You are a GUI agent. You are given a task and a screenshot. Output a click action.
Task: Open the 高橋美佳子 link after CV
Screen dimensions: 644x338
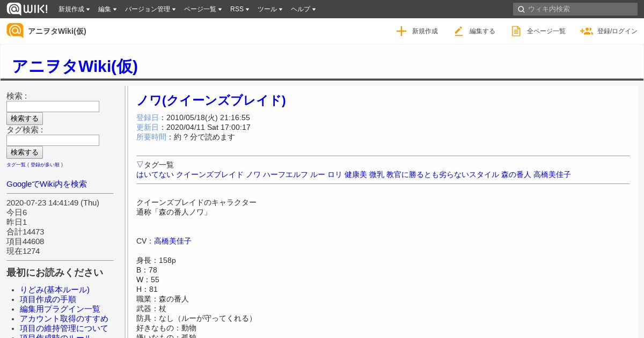point(173,241)
